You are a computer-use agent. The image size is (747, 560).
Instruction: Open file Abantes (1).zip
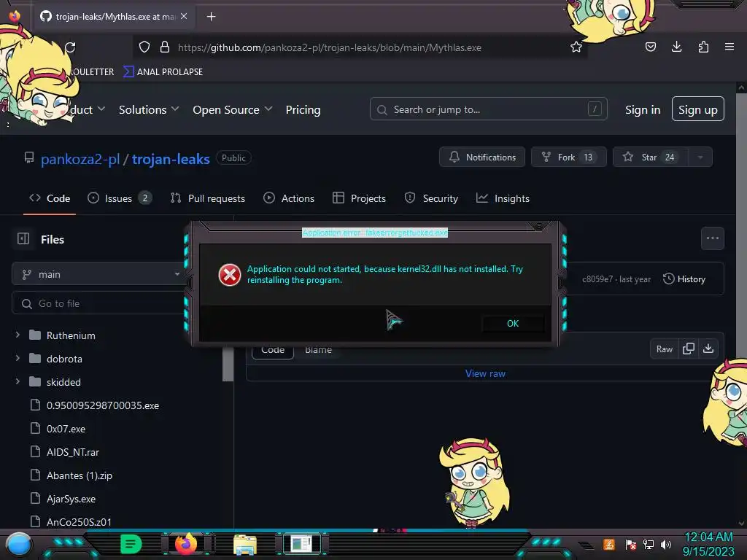[x=80, y=475]
